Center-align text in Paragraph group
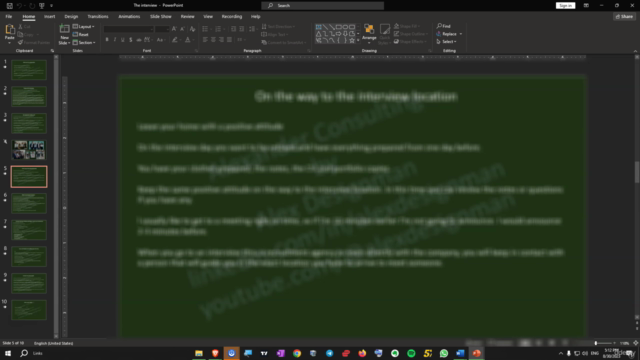 pos(213,40)
